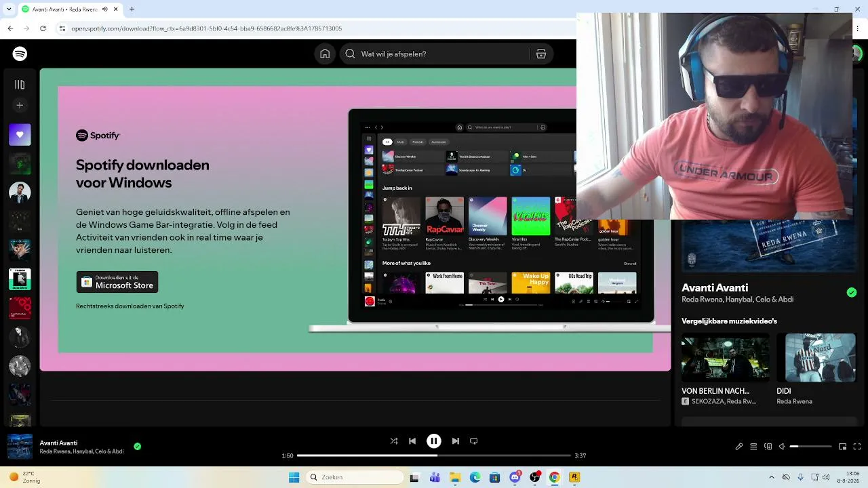Open the Windows Start menu
868x488 pixels.
click(x=294, y=478)
